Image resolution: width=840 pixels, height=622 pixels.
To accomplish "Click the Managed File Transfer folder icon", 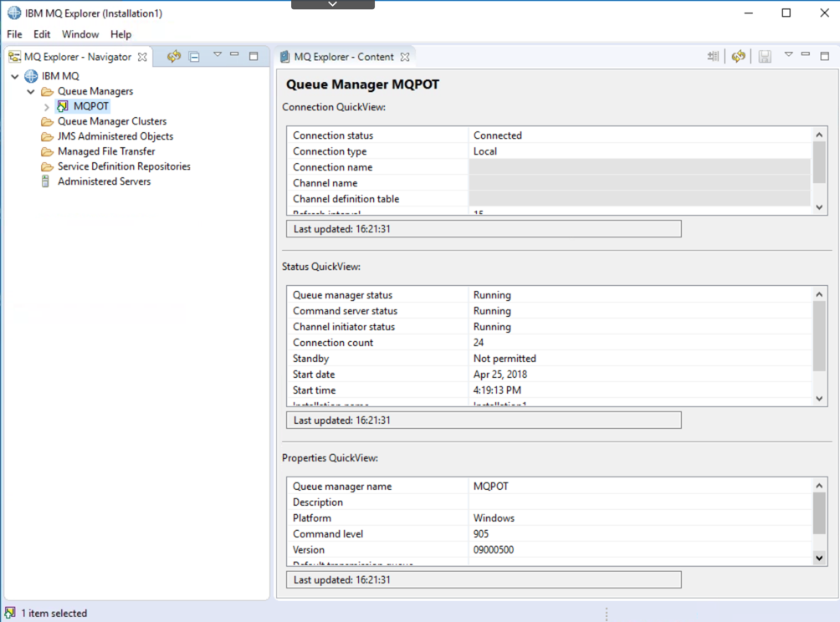I will pos(47,151).
